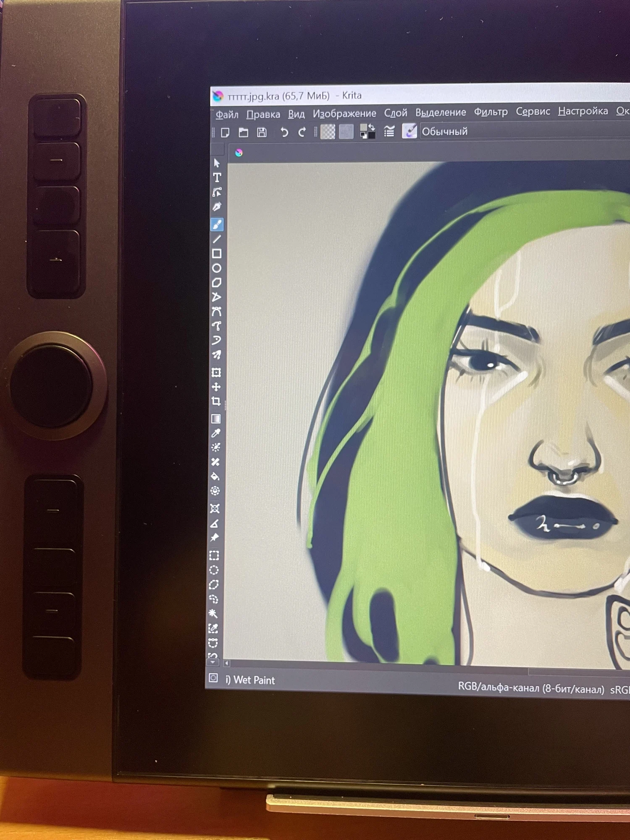Open the fill patterns swatch

pos(346,132)
